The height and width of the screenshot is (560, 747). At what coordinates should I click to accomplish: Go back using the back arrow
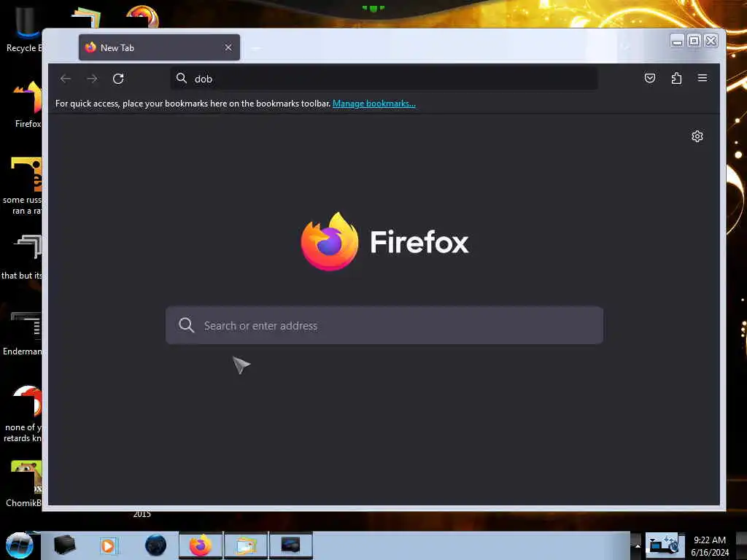(x=66, y=79)
